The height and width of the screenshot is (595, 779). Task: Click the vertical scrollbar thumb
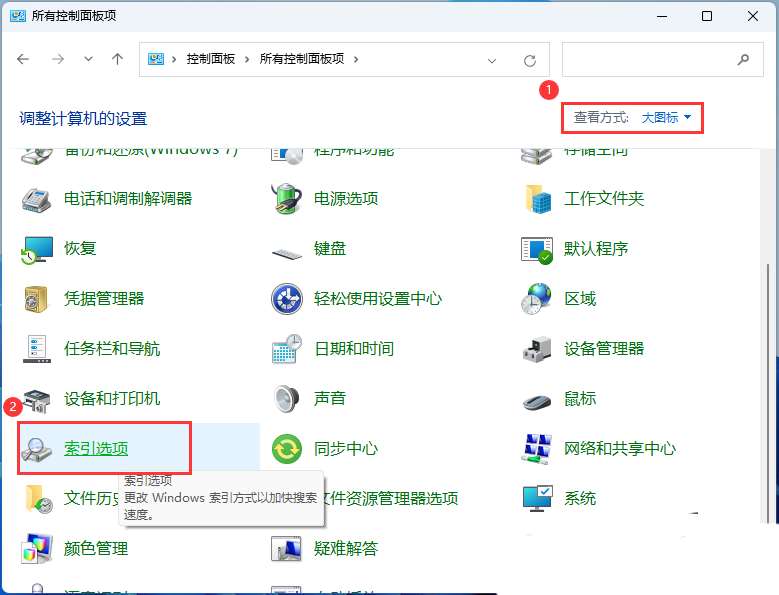(768, 392)
